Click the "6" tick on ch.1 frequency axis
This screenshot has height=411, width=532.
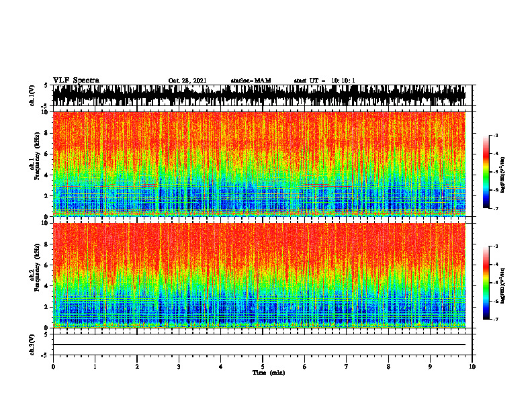pyautogui.click(x=47, y=154)
